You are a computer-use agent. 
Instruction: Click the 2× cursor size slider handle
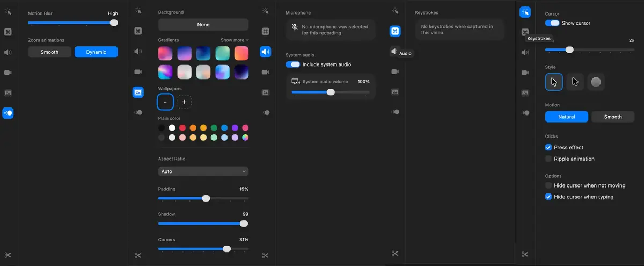[x=569, y=49]
